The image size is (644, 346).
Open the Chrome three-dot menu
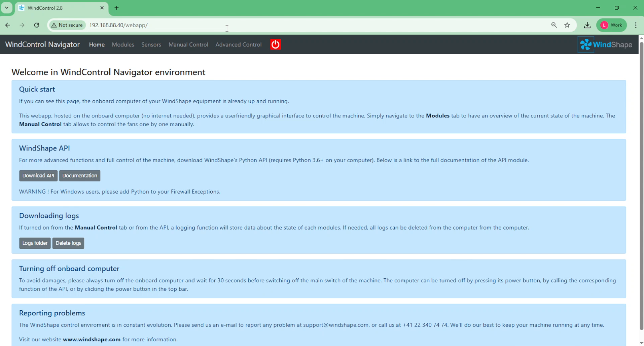636,25
